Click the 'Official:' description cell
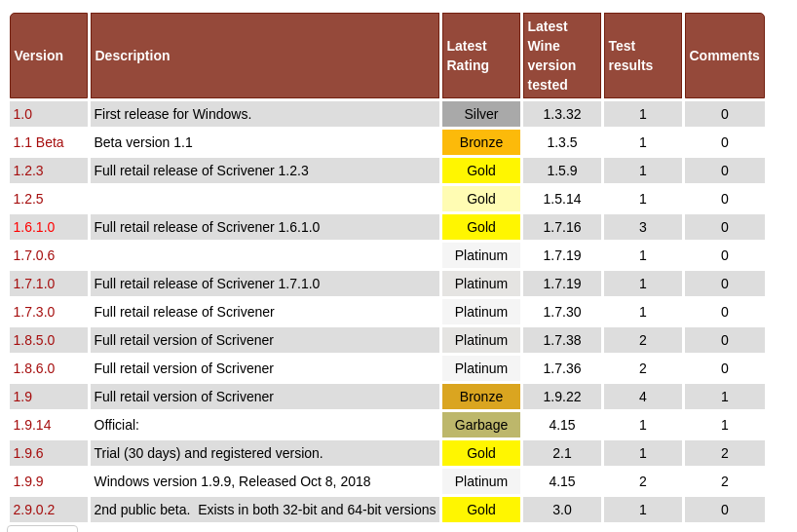Image resolution: width=797 pixels, height=532 pixels. click(x=265, y=425)
